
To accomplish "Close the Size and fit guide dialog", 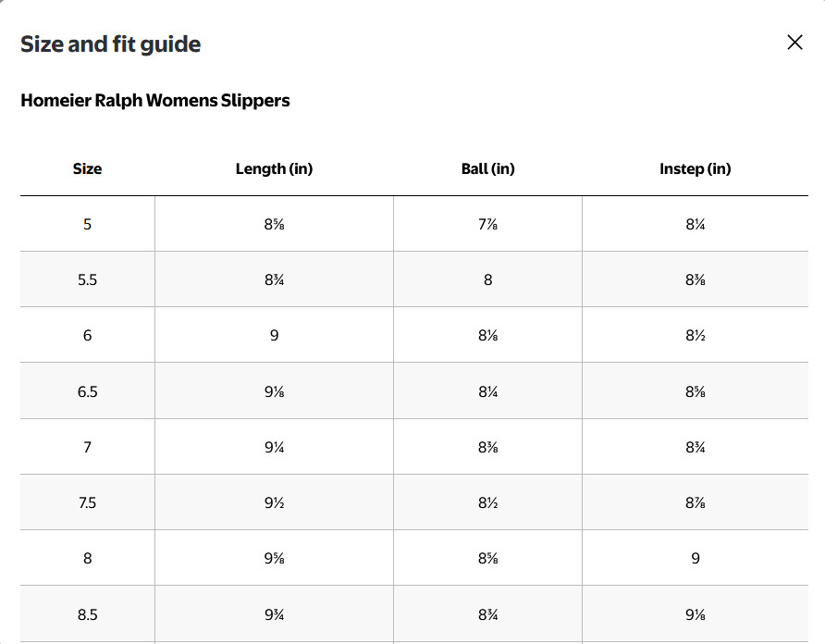I will [794, 43].
